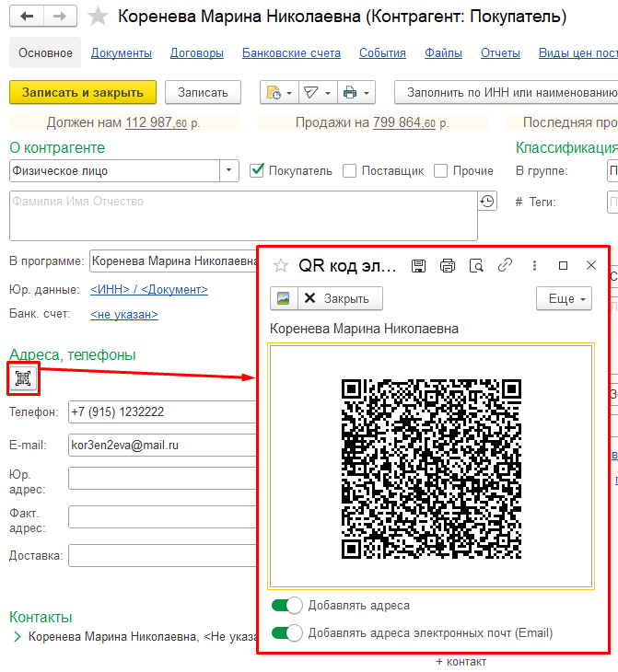618x672 pixels.
Task: Click the В программе name field
Action: (173, 261)
